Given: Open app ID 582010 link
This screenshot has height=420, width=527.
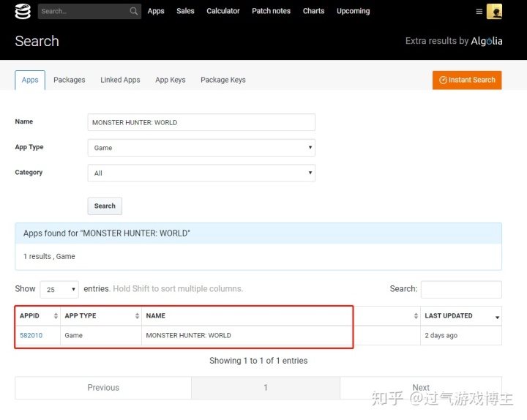Looking at the screenshot, I should pyautogui.click(x=31, y=335).
